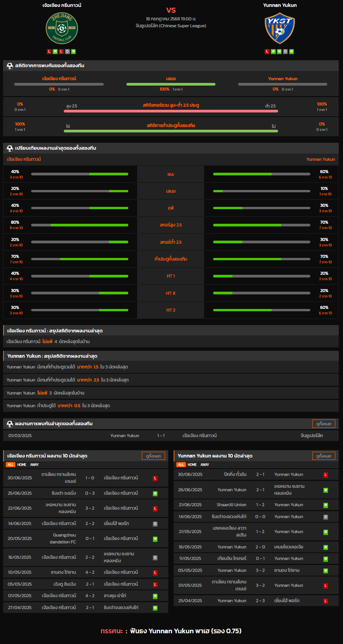Click the W badge for the 21/06/2025 ShaanXi Union match
Viewport: 343px width, 644px height.
click(326, 505)
